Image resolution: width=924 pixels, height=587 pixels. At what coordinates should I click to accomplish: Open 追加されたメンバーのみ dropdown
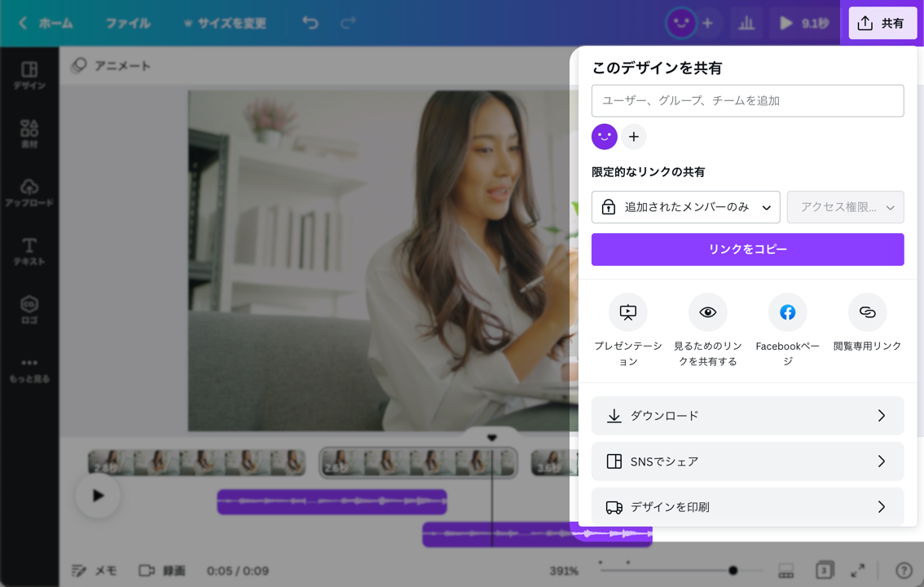pos(686,207)
